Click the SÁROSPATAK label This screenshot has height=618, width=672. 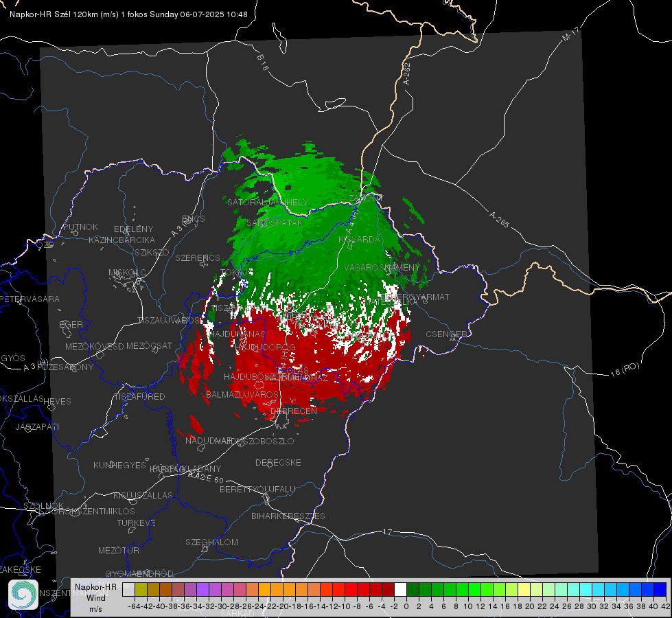coord(275,222)
